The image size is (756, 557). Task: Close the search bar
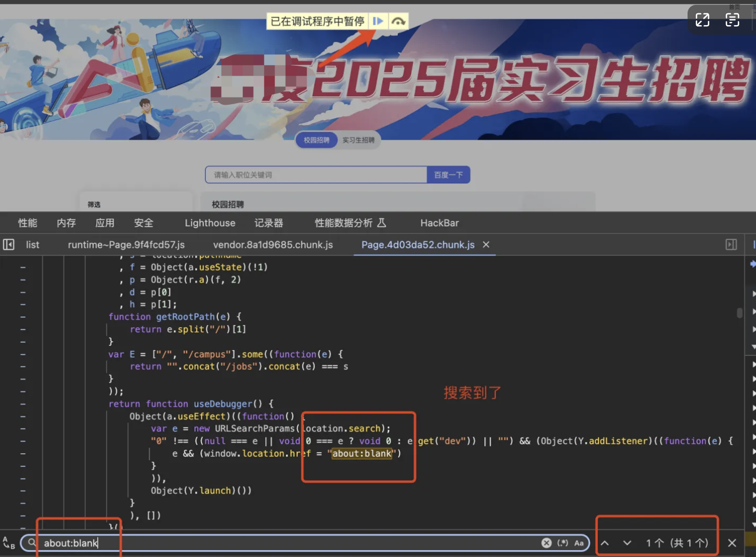pos(732,543)
